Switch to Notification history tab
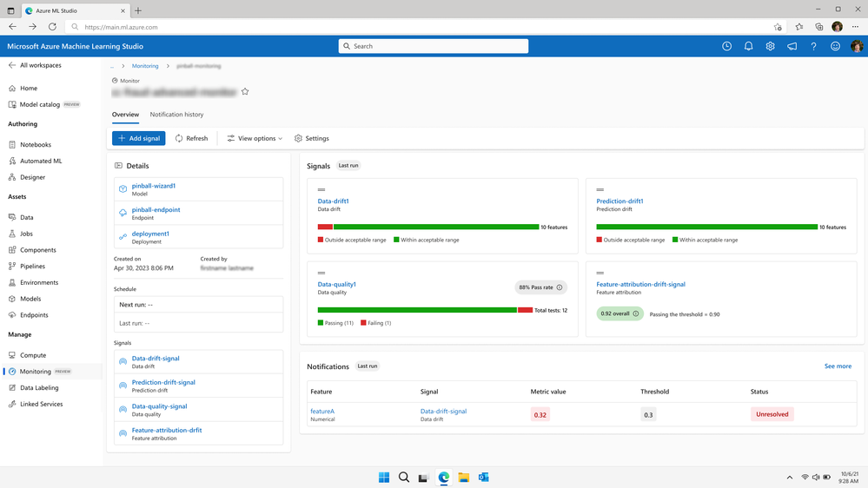The image size is (868, 488). pos(176,115)
